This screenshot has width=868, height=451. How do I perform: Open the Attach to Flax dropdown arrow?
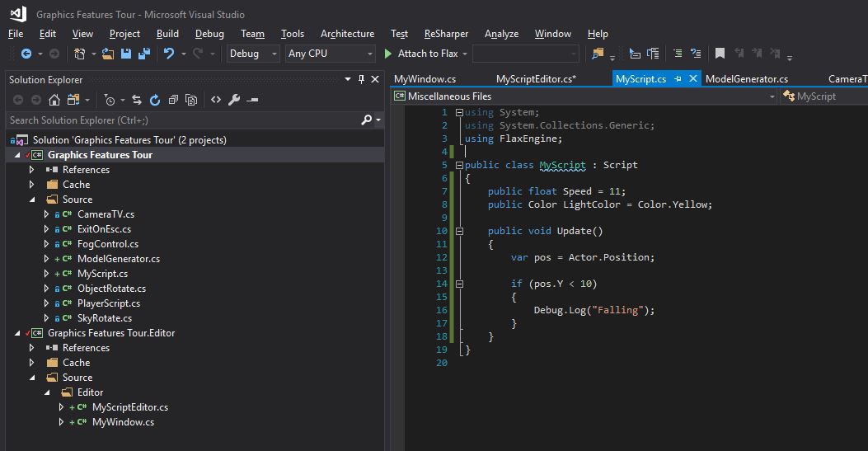click(x=465, y=54)
